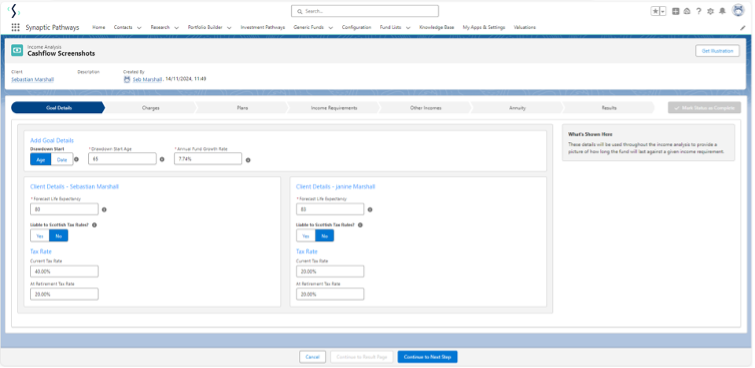
Task: Select the Annuity step
Action: point(518,108)
